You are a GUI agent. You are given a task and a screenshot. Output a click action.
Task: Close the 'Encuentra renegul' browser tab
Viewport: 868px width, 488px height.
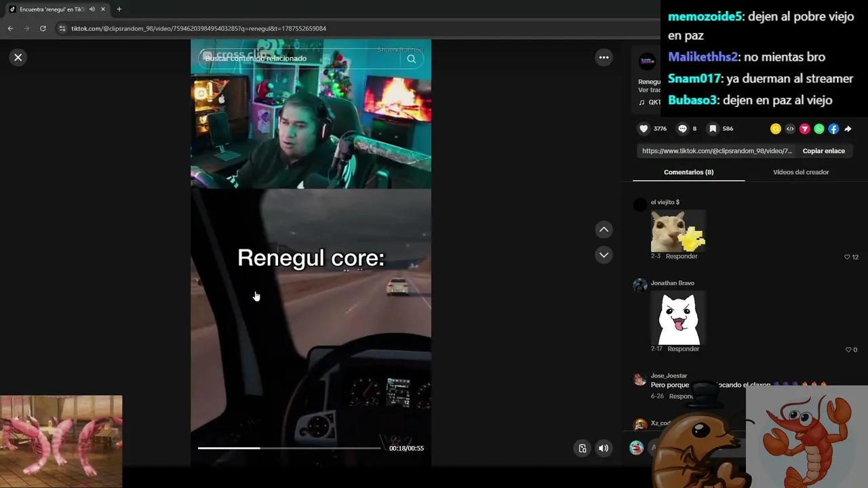coord(103,9)
